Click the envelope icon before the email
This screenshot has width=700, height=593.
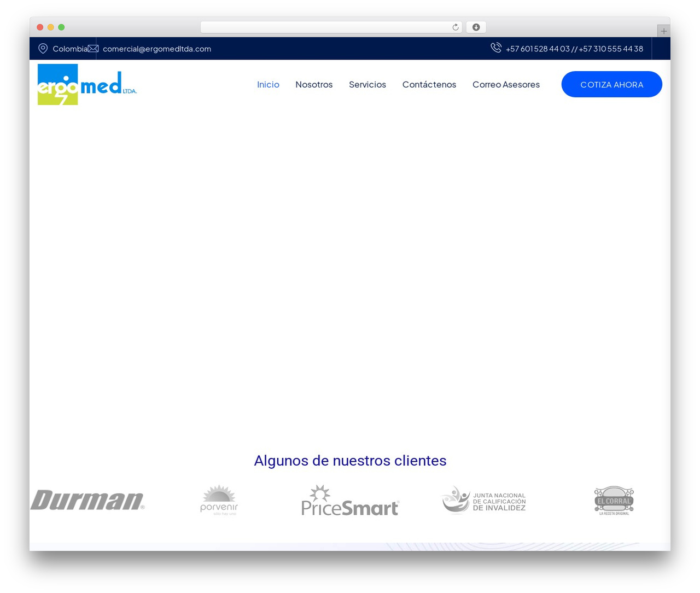pyautogui.click(x=94, y=49)
